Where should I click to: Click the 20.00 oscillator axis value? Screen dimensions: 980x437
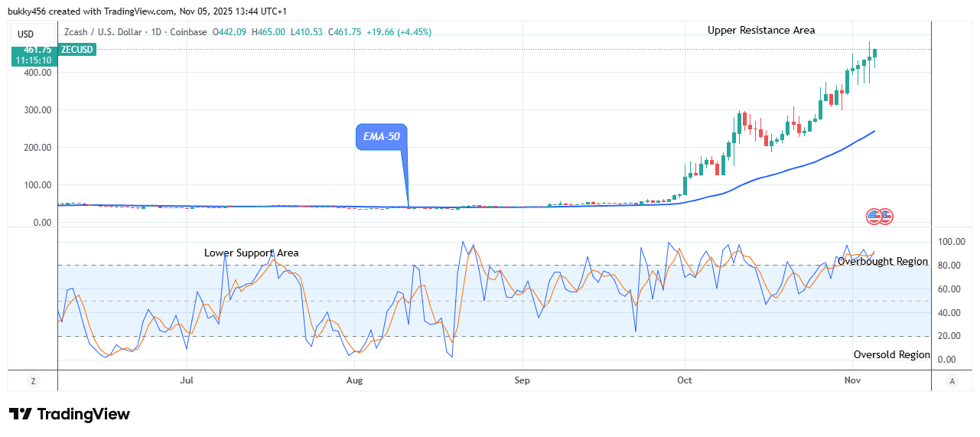pyautogui.click(x=949, y=336)
